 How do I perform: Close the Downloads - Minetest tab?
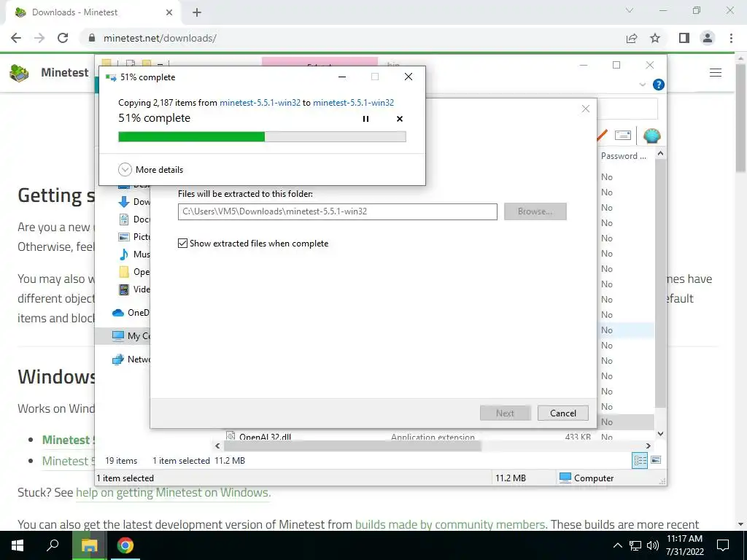(x=169, y=12)
